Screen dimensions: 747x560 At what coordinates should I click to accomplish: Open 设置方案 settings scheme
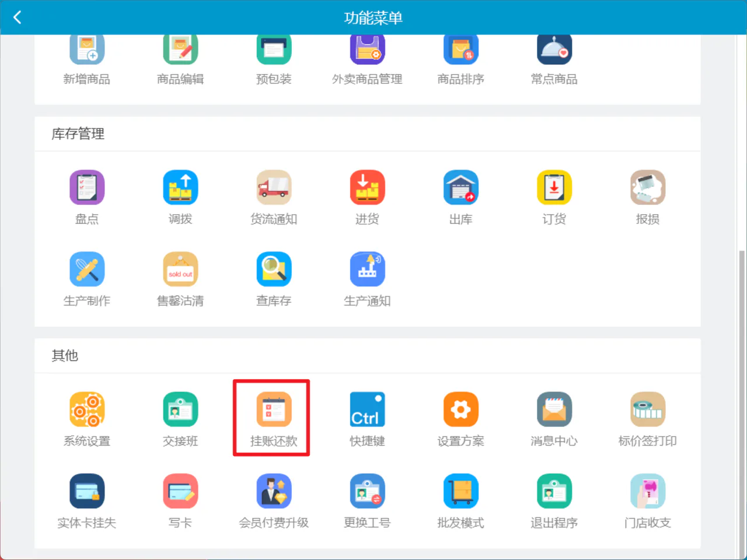coord(460,419)
